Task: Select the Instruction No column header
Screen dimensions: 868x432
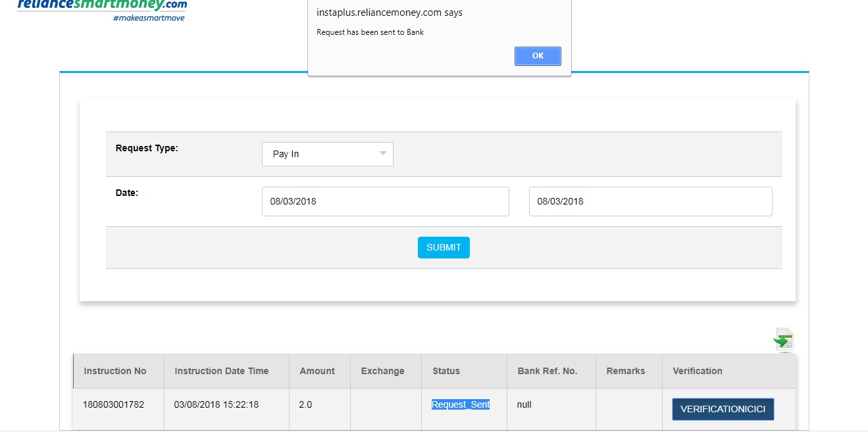Action: (x=115, y=371)
